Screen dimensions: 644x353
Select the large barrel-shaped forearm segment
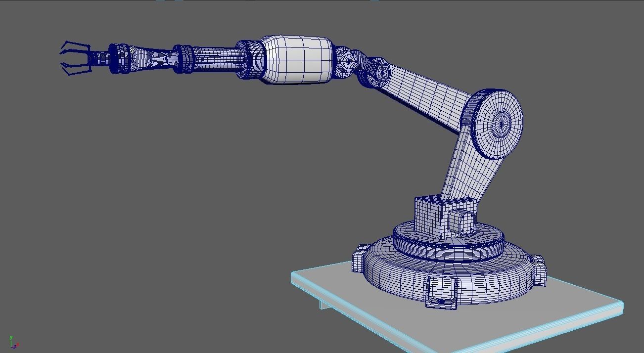click(298, 59)
